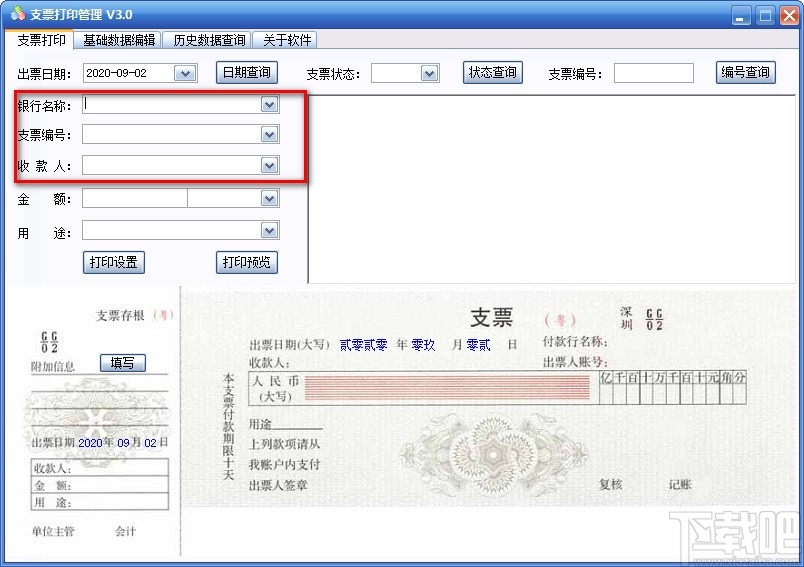Viewport: 804px width, 567px height.
Task: Expand the 用途 dropdown arrow
Action: (x=269, y=231)
